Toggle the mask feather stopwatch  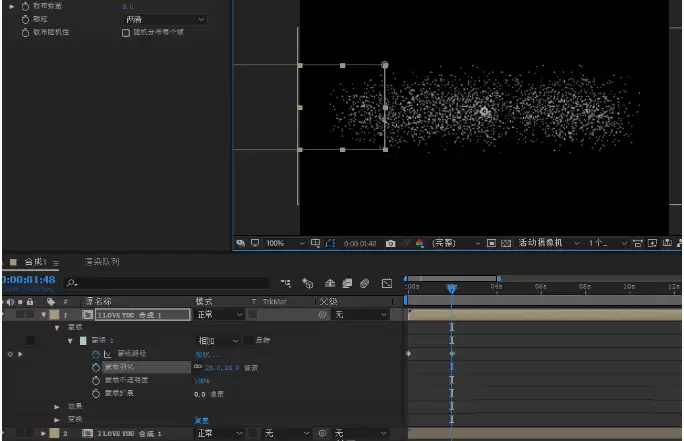click(x=96, y=367)
